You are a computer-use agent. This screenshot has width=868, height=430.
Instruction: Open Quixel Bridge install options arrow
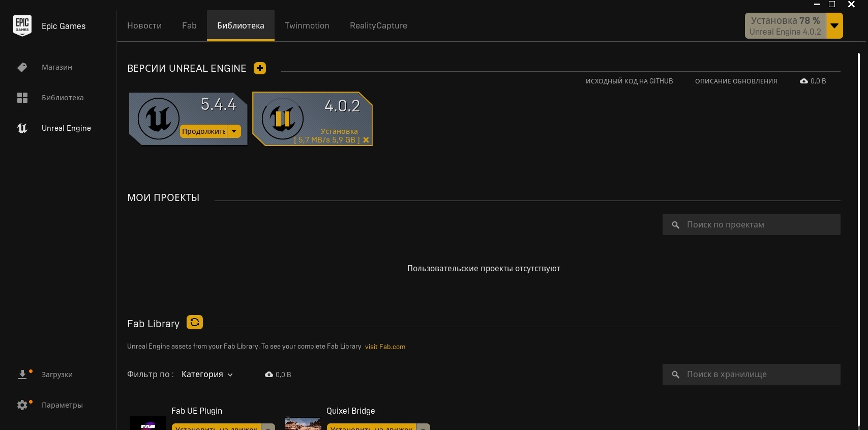click(x=423, y=427)
